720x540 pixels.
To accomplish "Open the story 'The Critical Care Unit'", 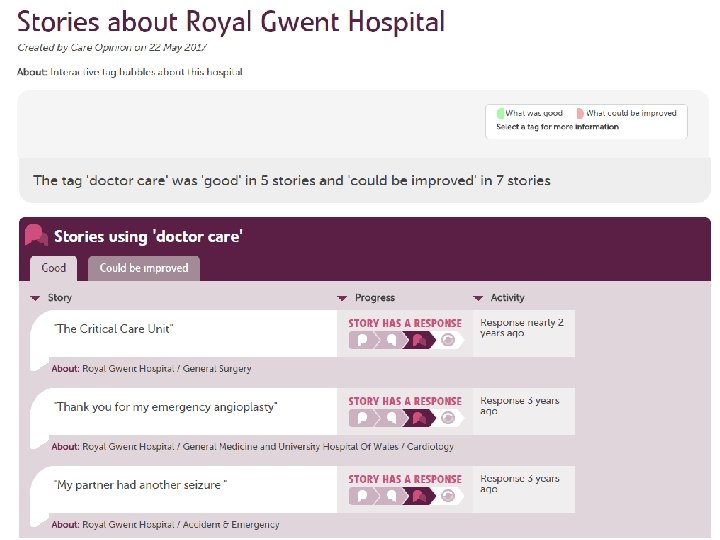I will 114,329.
